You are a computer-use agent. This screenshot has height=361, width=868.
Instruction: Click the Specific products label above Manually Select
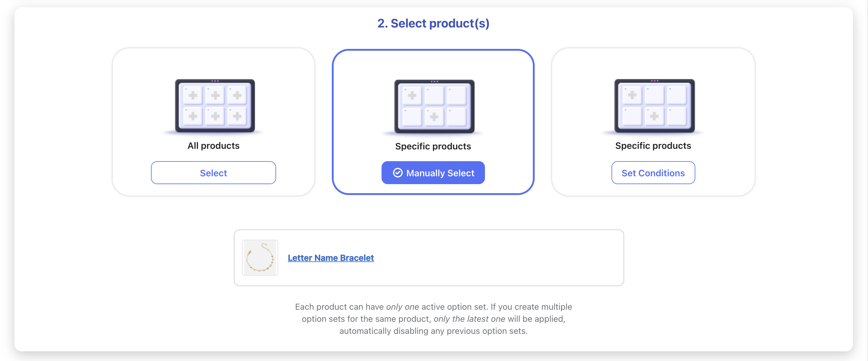pos(433,146)
